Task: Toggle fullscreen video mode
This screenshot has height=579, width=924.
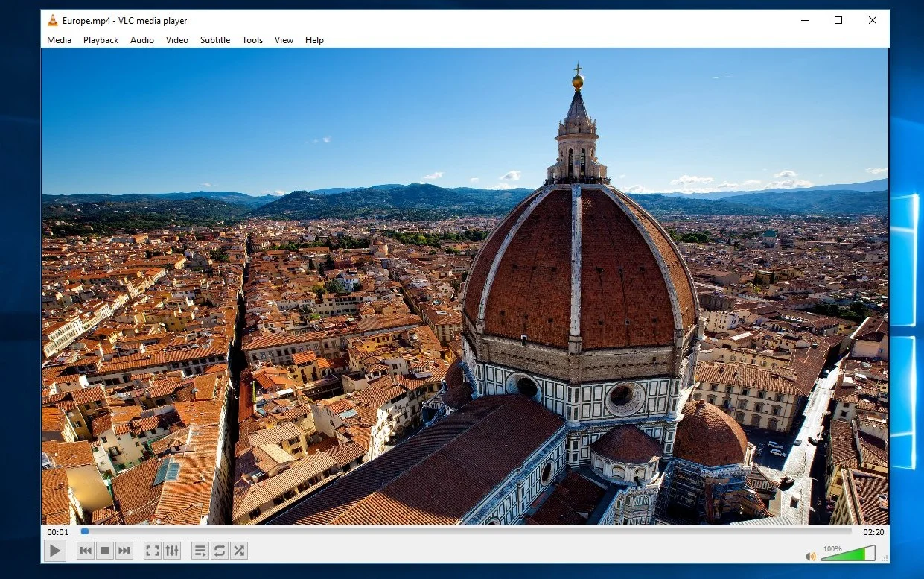Action: coord(152,551)
